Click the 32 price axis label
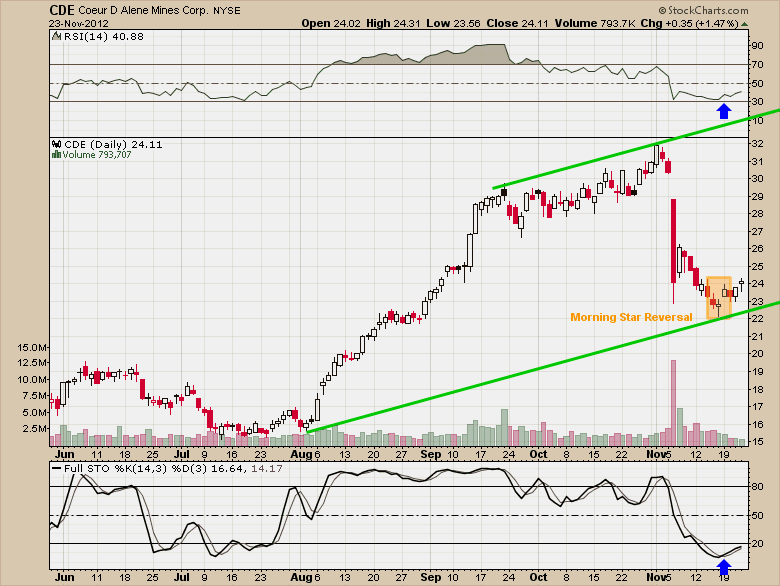Viewport: 780px width, 586px height. click(757, 143)
